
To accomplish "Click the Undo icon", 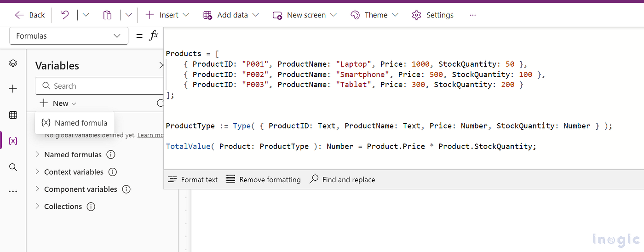I will [65, 15].
